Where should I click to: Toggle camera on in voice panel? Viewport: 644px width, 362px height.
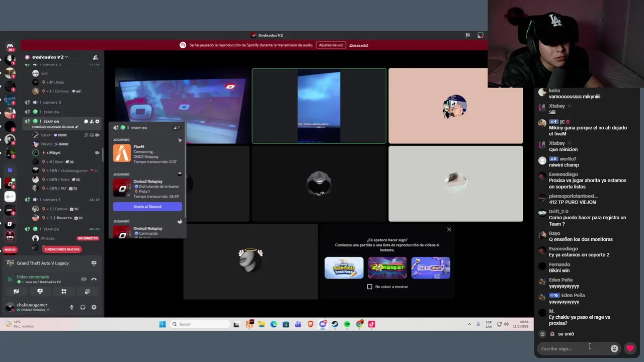click(16, 291)
